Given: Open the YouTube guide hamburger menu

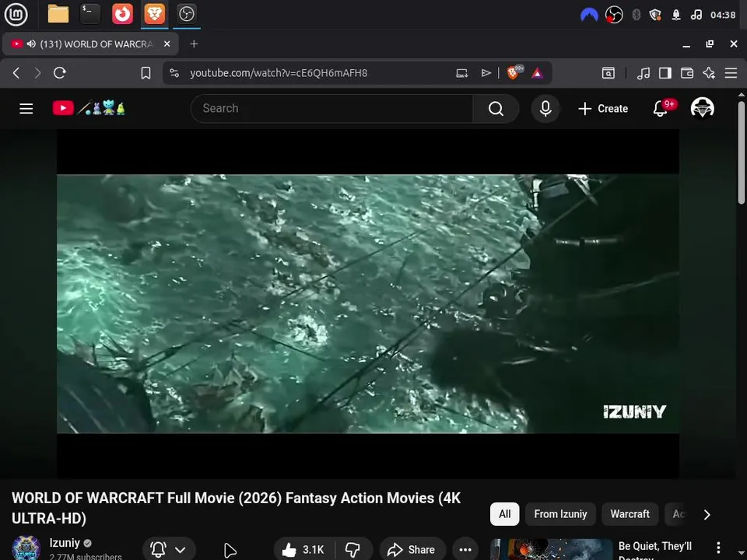Looking at the screenshot, I should click(26, 109).
